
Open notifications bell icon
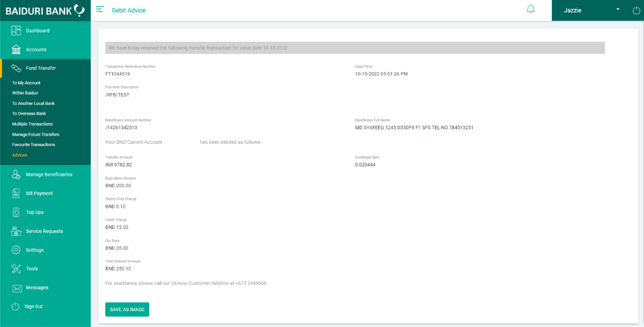point(531,9)
